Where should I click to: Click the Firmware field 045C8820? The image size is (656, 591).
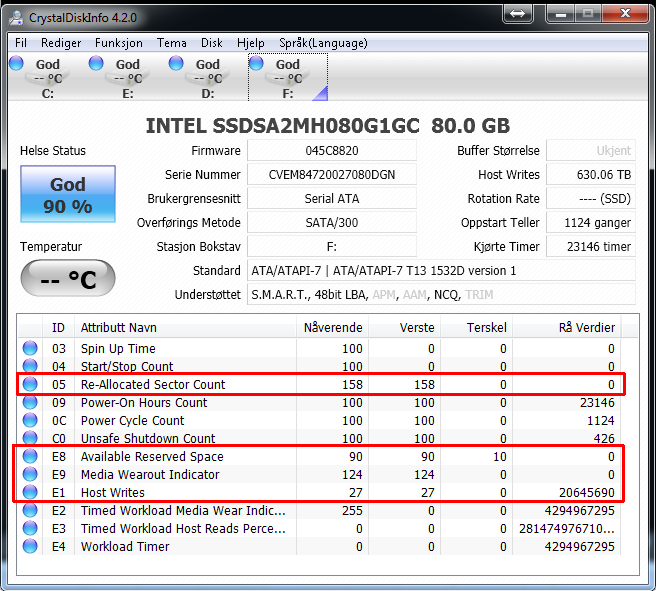pos(332,150)
